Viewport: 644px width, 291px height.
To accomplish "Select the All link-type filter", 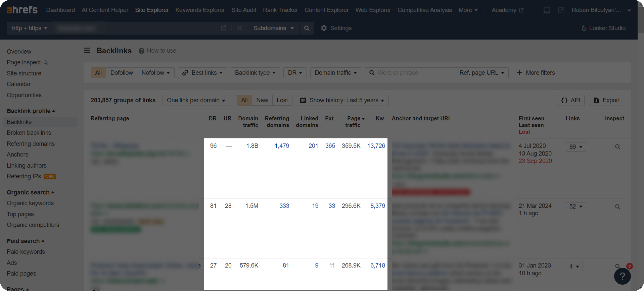I will pyautogui.click(x=98, y=73).
